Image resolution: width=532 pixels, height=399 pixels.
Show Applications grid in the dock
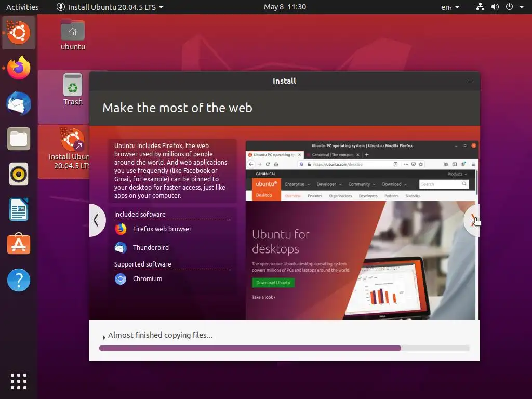pyautogui.click(x=19, y=381)
